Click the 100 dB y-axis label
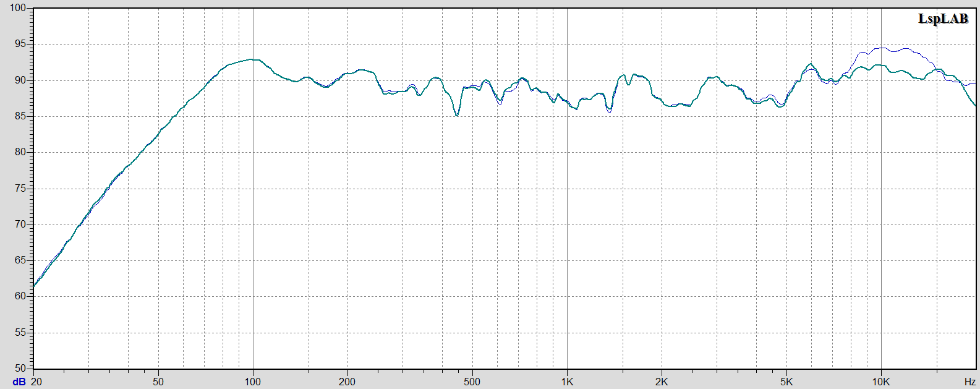Screen dimensions: 980x389 tap(17, 8)
